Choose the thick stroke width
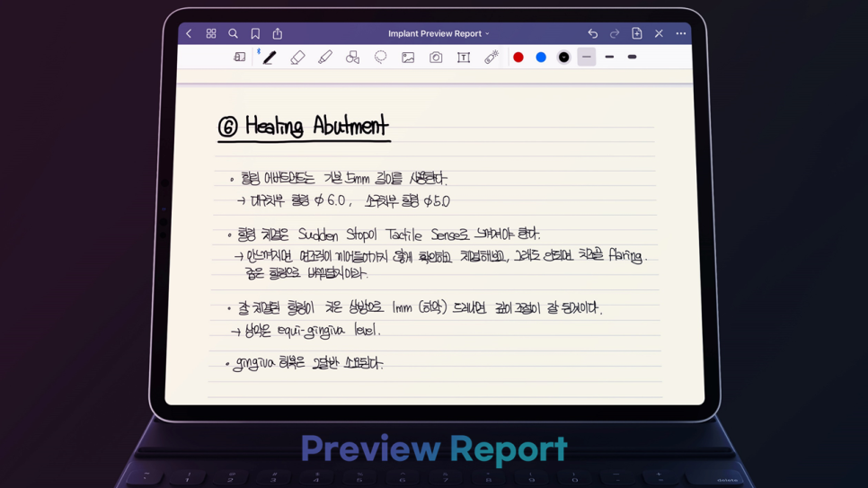Viewport: 868px width, 488px height. pos(633,58)
